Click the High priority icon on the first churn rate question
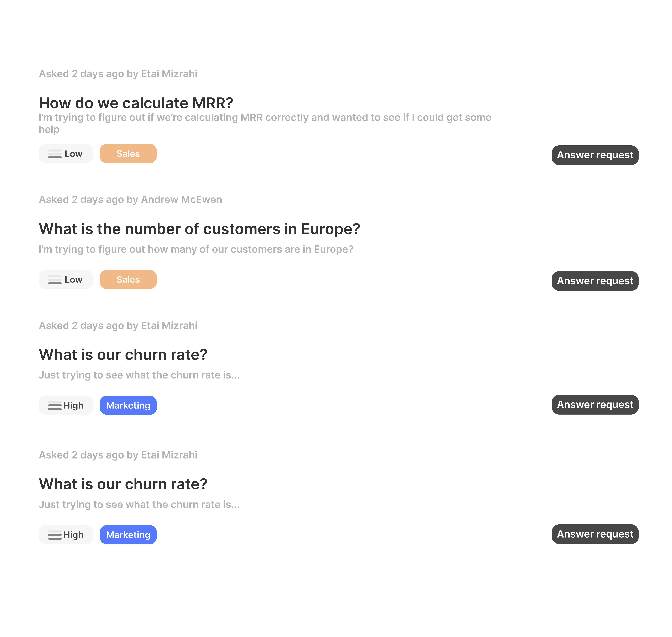This screenshot has height=637, width=672. [55, 405]
